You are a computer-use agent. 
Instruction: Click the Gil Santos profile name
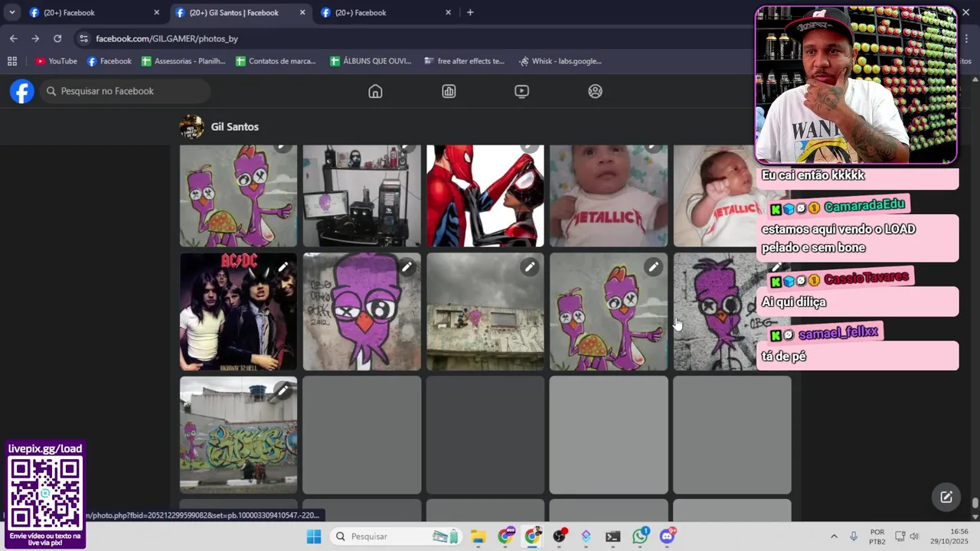click(235, 127)
